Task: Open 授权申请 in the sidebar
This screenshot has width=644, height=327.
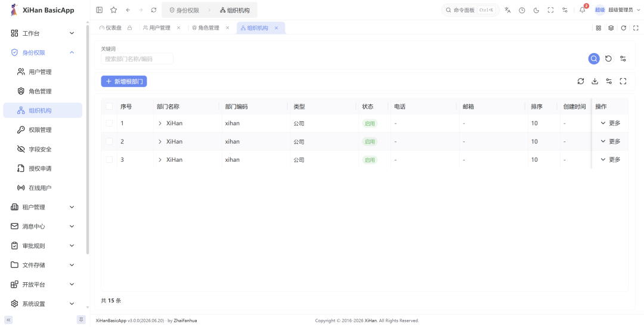Action: [x=43, y=168]
